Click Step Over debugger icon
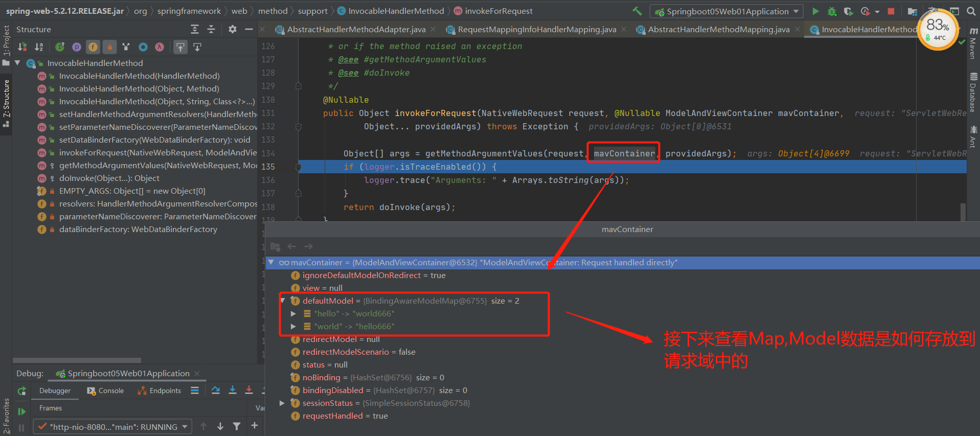Screen dimensions: 980x436 [216, 391]
